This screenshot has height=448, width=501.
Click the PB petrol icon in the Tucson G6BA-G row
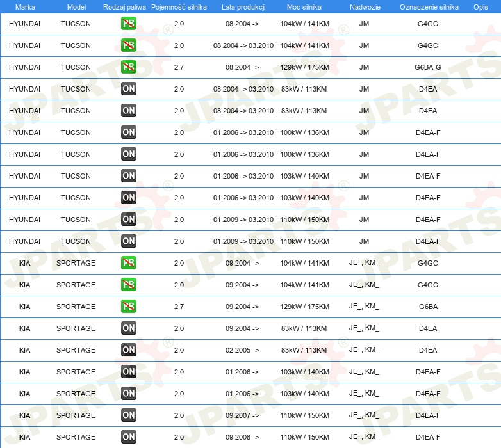coord(128,67)
